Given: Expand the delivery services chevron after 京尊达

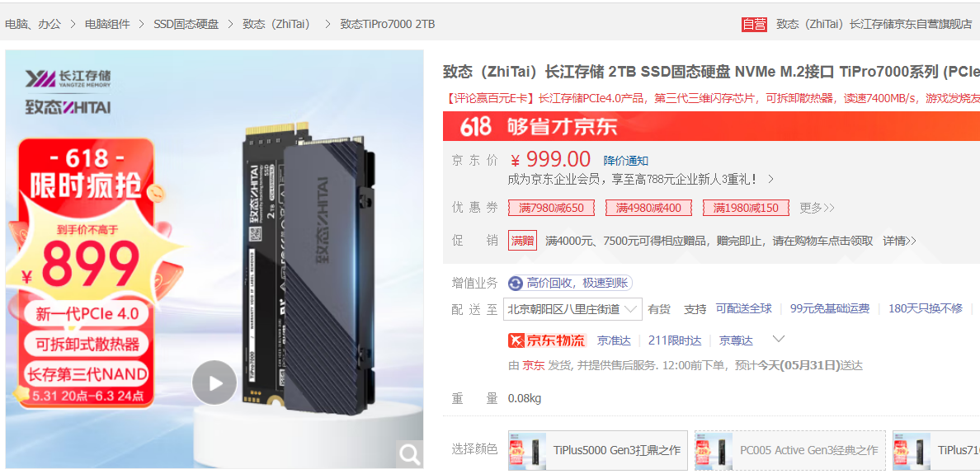Looking at the screenshot, I should [x=778, y=339].
